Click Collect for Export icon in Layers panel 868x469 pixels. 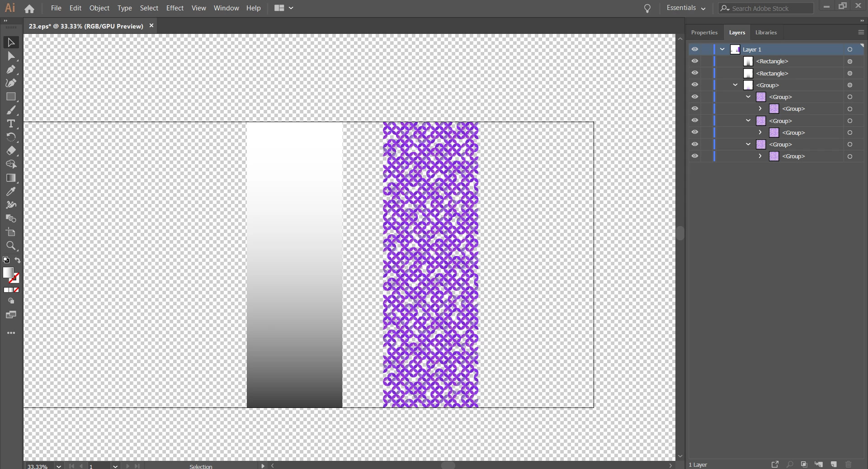tap(775, 464)
